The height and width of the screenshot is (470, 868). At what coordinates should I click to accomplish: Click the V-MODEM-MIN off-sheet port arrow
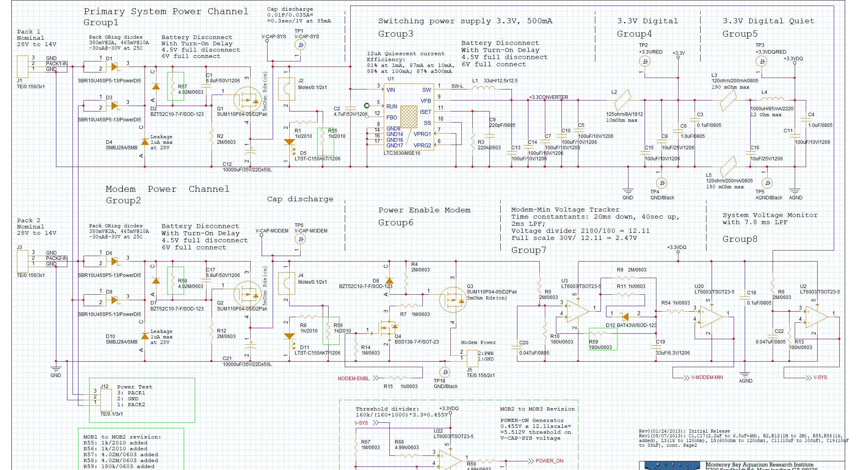(x=686, y=377)
